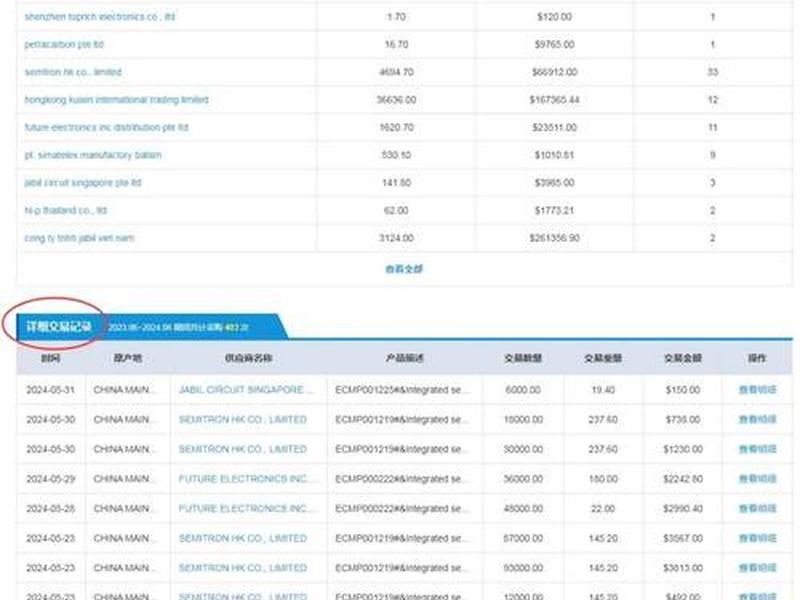Image resolution: width=800 pixels, height=600 pixels.
Task: View details for the $1230.00 transaction
Action: point(758,449)
